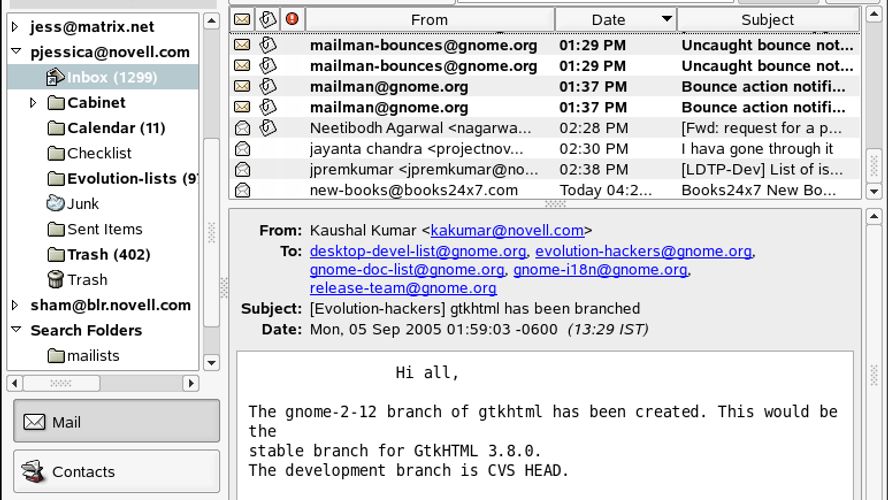This screenshot has height=500, width=888.
Task: Expand the Cabinet folder
Action: (x=33, y=103)
